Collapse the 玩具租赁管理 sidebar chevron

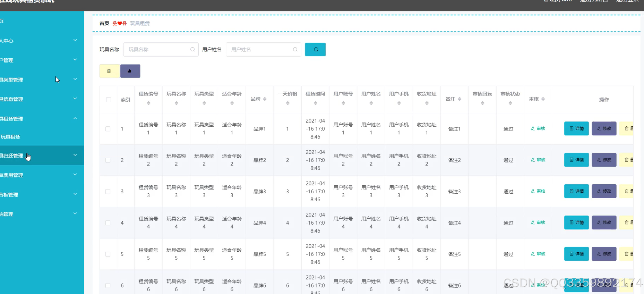(x=75, y=118)
